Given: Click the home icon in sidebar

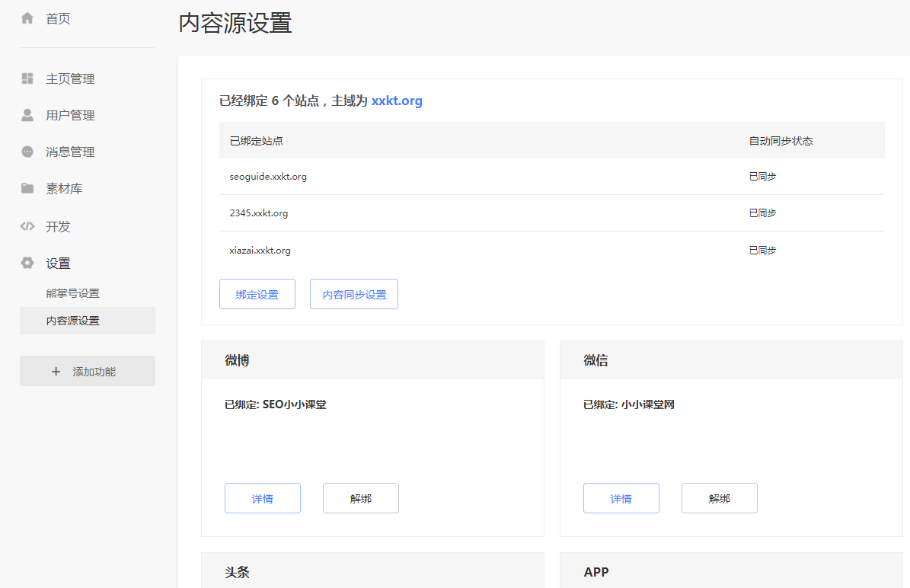Looking at the screenshot, I should tap(27, 18).
